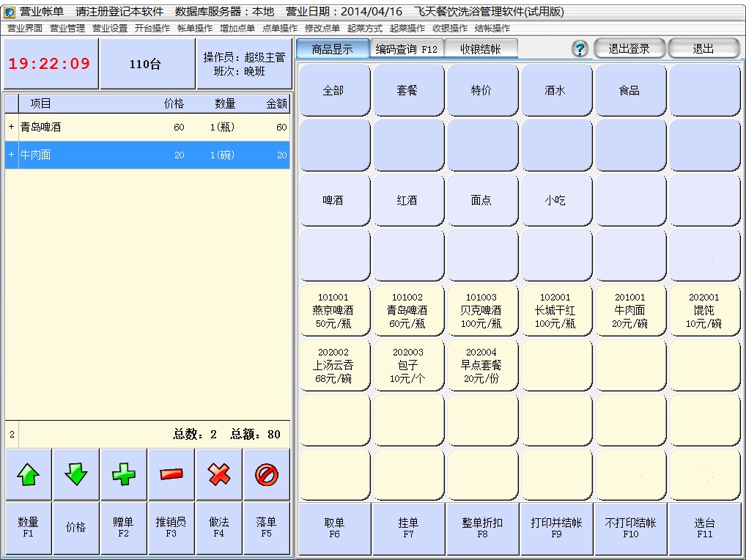This screenshot has width=746, height=560.
Task: Expand the 牛肉面 row plus sign
Action: (x=11, y=155)
